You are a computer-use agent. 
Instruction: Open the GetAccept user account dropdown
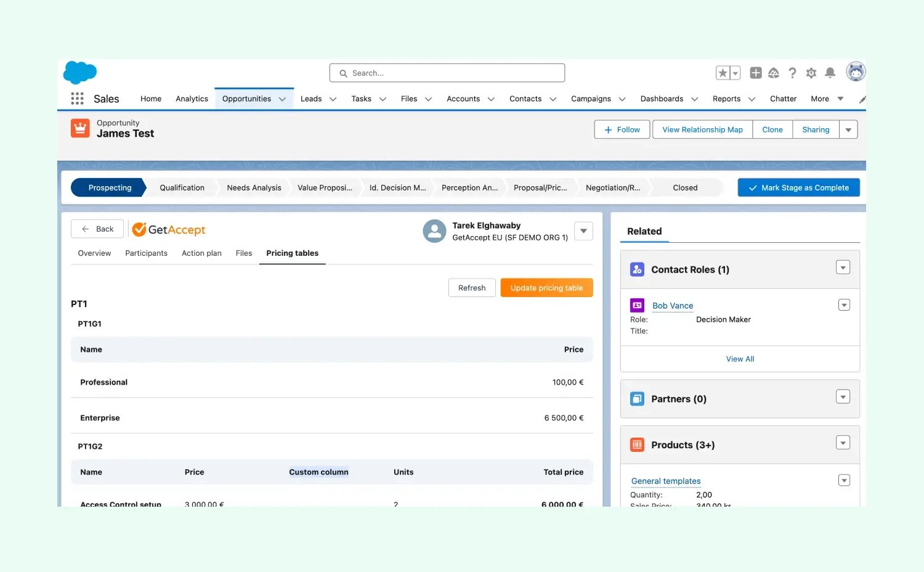tap(583, 231)
